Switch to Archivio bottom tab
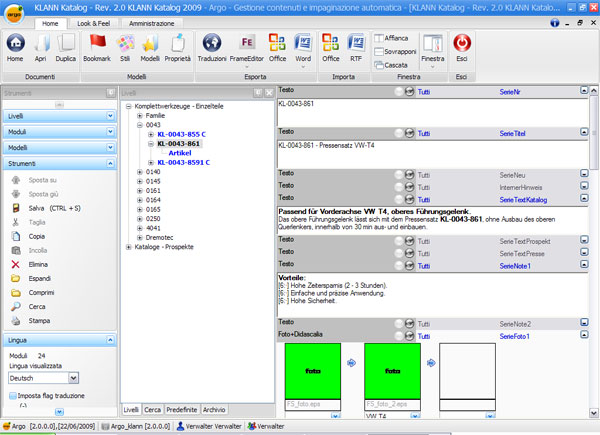The image size is (600, 435). (214, 410)
